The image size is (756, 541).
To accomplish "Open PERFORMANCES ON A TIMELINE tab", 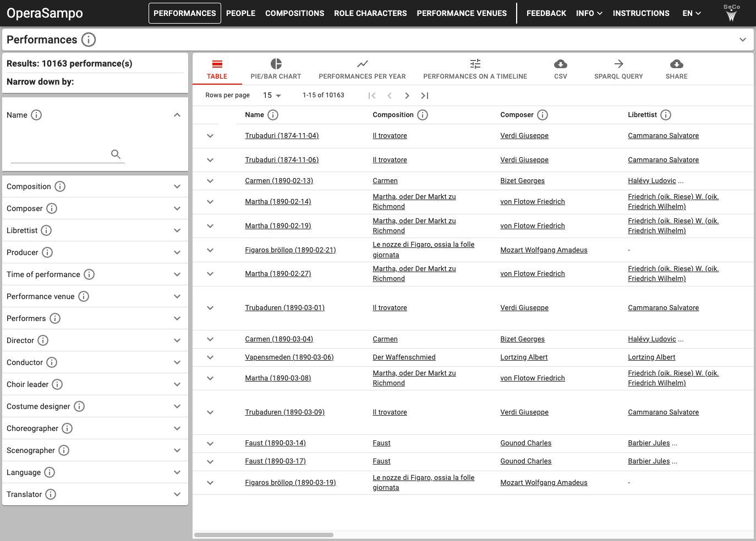I will click(x=475, y=69).
